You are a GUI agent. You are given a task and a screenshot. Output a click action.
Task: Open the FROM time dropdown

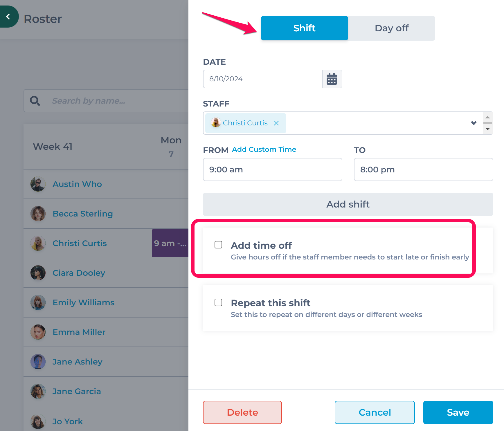(273, 169)
